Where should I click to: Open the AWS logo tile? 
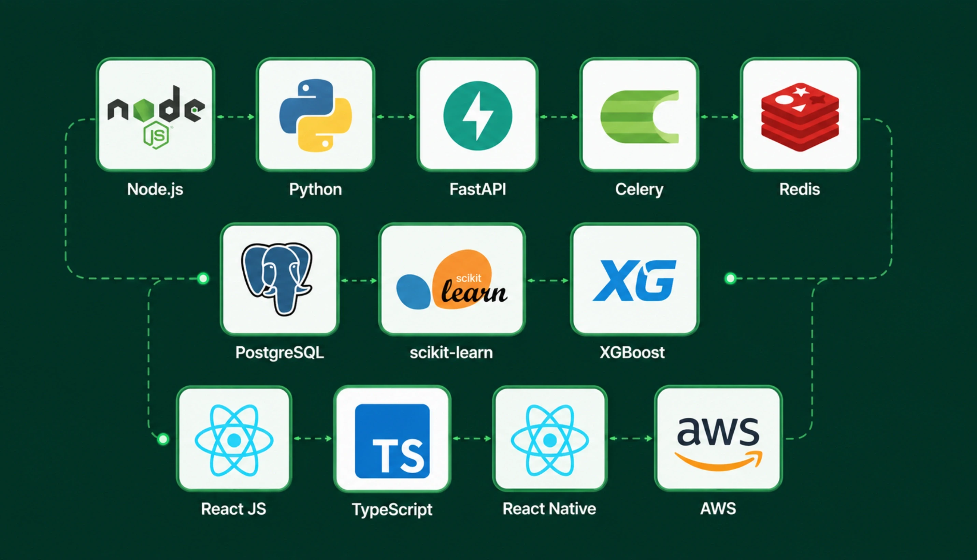718,439
